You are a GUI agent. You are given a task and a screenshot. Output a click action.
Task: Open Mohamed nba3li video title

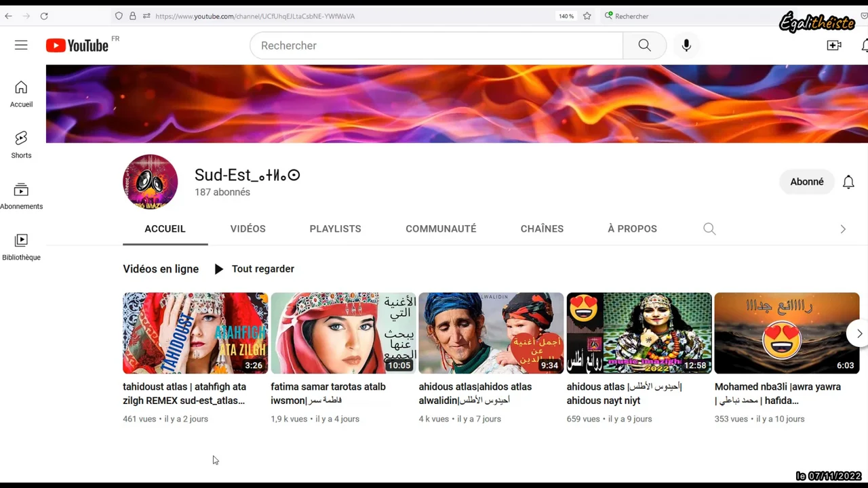778,394
